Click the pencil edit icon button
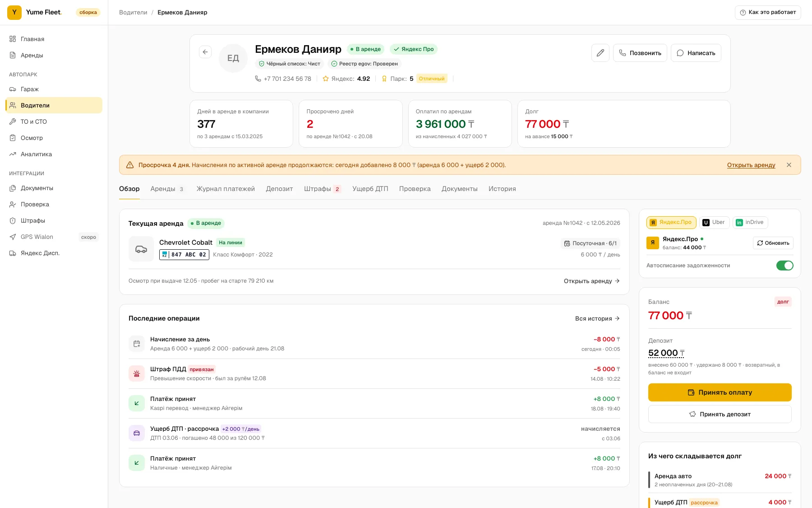The width and height of the screenshot is (812, 508). [600, 53]
